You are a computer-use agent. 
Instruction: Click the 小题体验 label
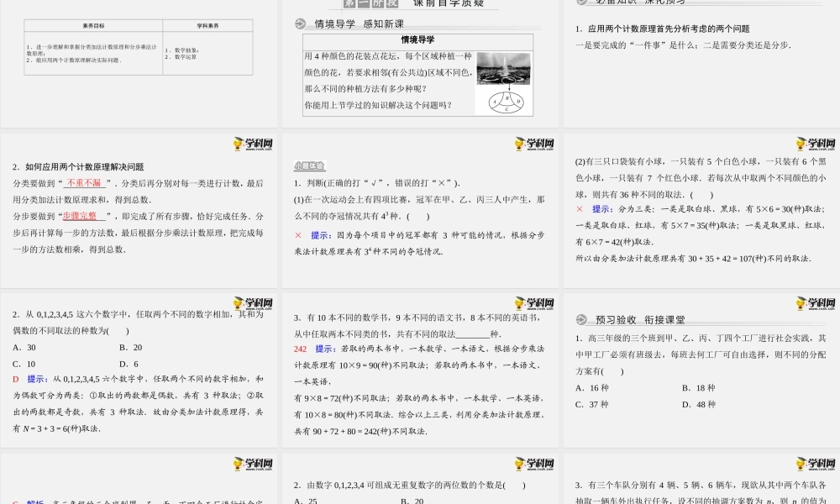tap(309, 166)
